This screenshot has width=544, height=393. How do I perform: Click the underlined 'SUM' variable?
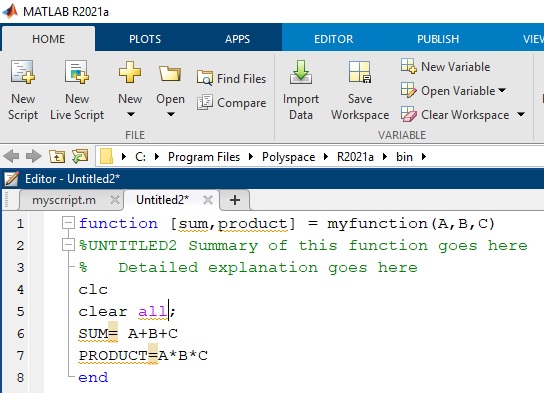(x=93, y=334)
